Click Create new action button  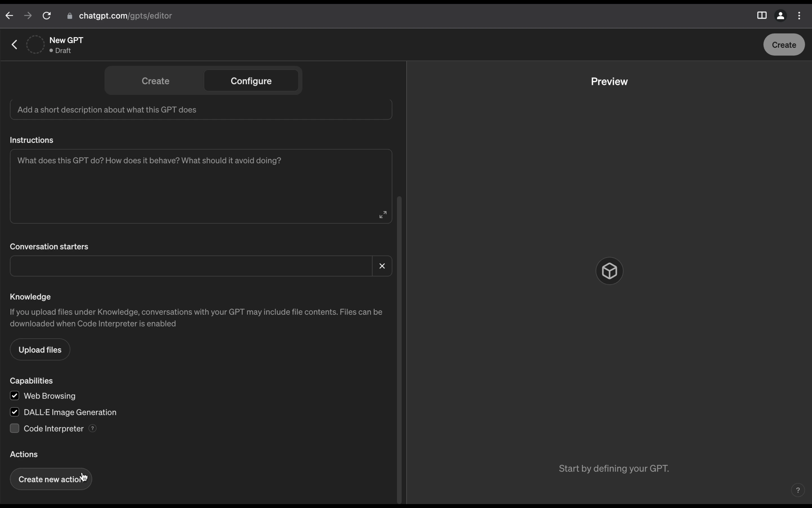pyautogui.click(x=51, y=479)
